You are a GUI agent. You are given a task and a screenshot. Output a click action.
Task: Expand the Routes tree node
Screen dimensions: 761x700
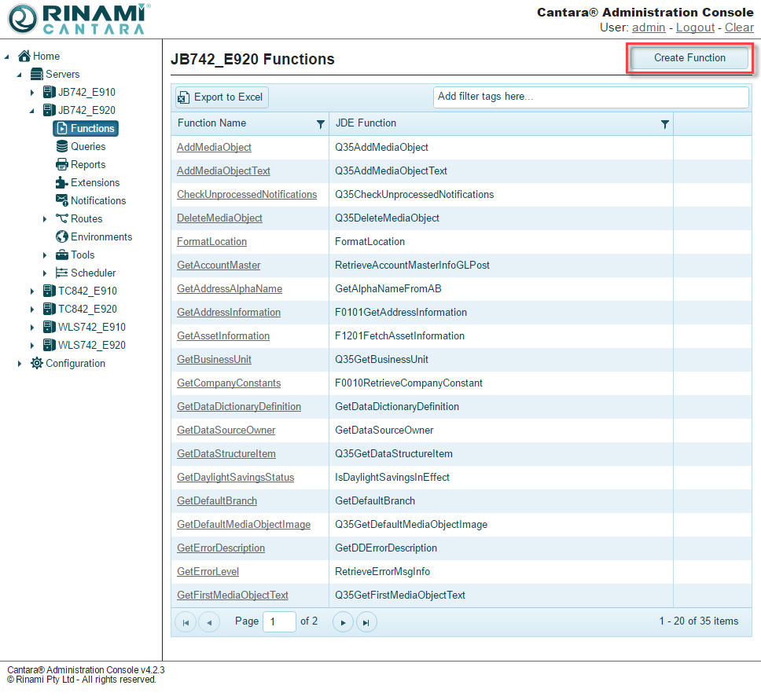coord(45,219)
